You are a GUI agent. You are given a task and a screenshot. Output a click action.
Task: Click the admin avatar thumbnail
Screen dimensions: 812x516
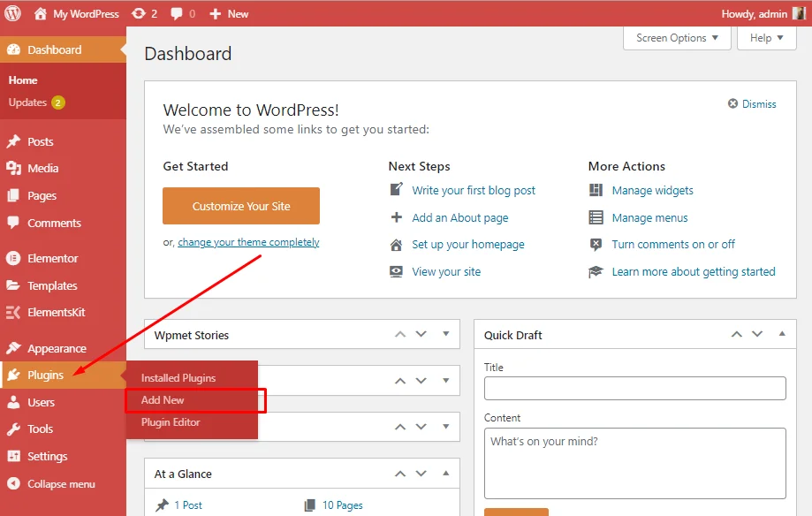click(799, 13)
